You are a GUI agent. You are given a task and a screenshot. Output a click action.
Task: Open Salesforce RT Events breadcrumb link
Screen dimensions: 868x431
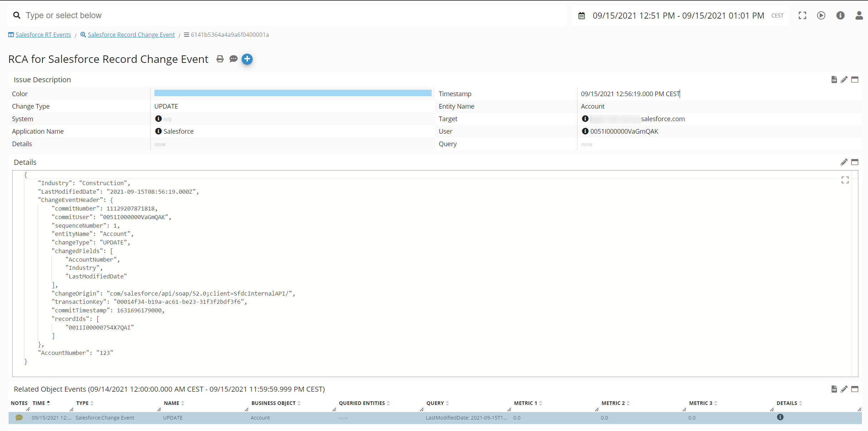[x=43, y=35]
